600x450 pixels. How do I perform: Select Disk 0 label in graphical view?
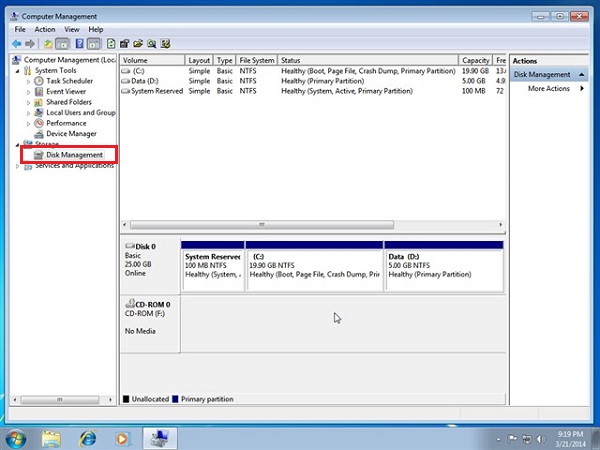(x=145, y=247)
